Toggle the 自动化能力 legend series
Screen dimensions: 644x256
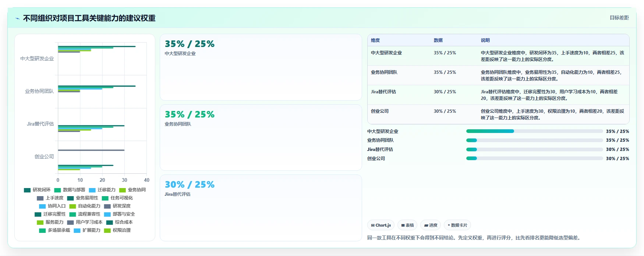[85, 206]
